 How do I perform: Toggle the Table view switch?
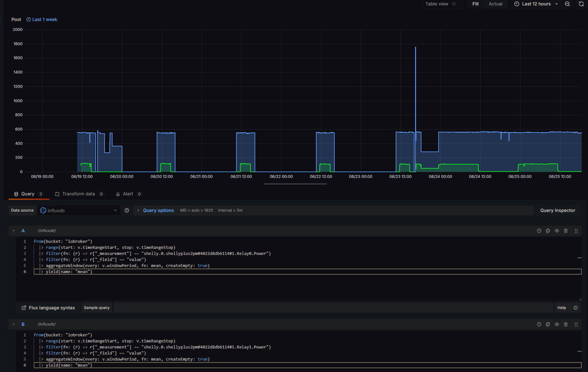tap(456, 4)
